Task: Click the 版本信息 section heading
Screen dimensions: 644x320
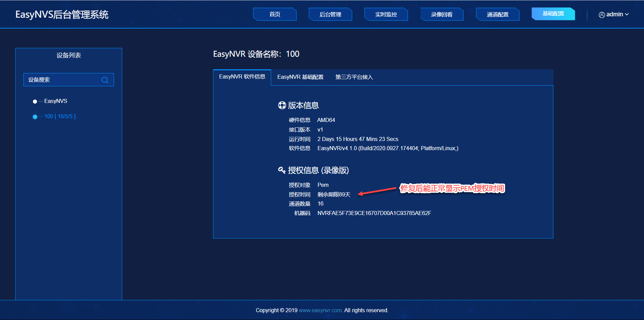Action: (x=303, y=105)
